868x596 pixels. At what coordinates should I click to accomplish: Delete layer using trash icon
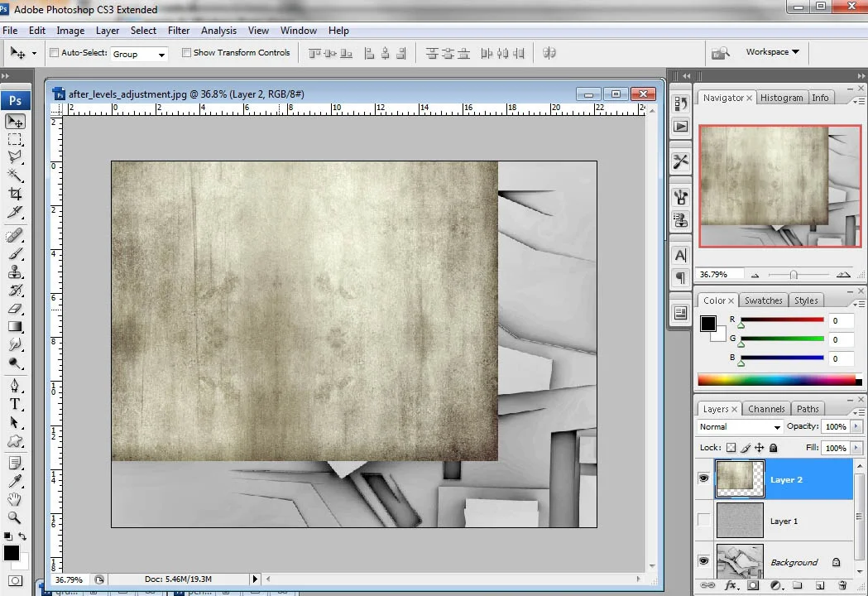click(842, 585)
